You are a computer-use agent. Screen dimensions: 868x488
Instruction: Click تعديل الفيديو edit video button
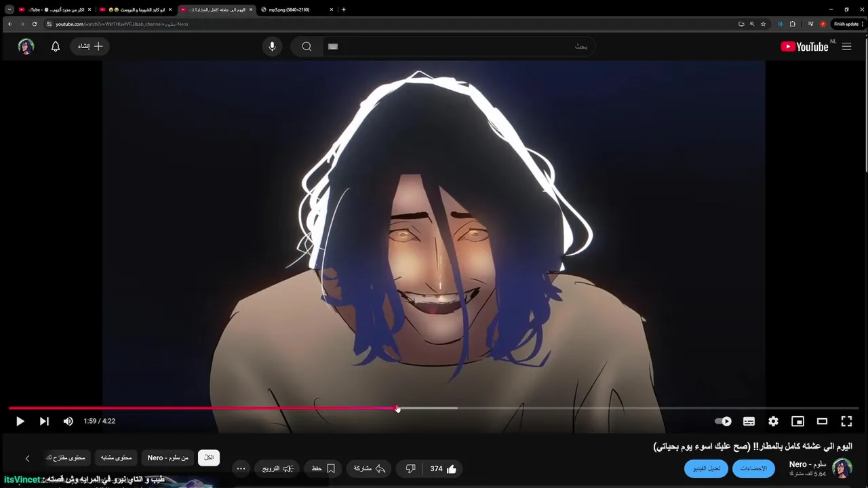[706, 468]
